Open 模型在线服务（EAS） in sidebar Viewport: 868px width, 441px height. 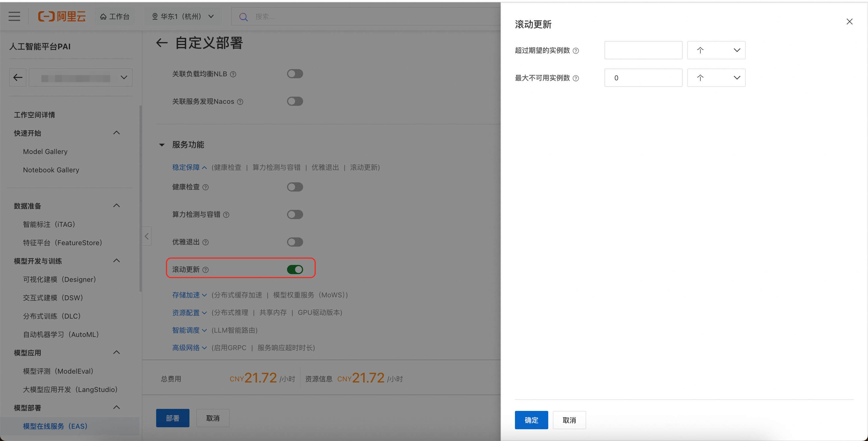click(55, 426)
